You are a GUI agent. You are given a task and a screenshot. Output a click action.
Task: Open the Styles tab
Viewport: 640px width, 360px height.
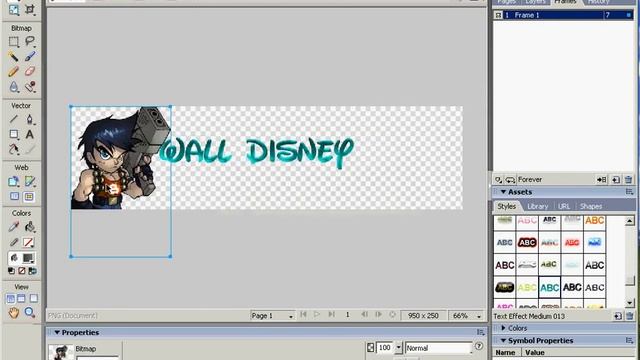pos(507,207)
